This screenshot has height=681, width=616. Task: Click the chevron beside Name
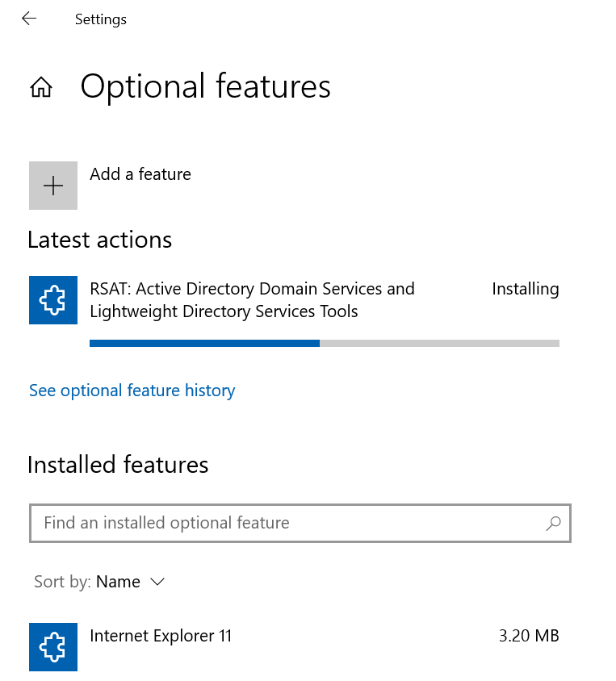pos(157,581)
